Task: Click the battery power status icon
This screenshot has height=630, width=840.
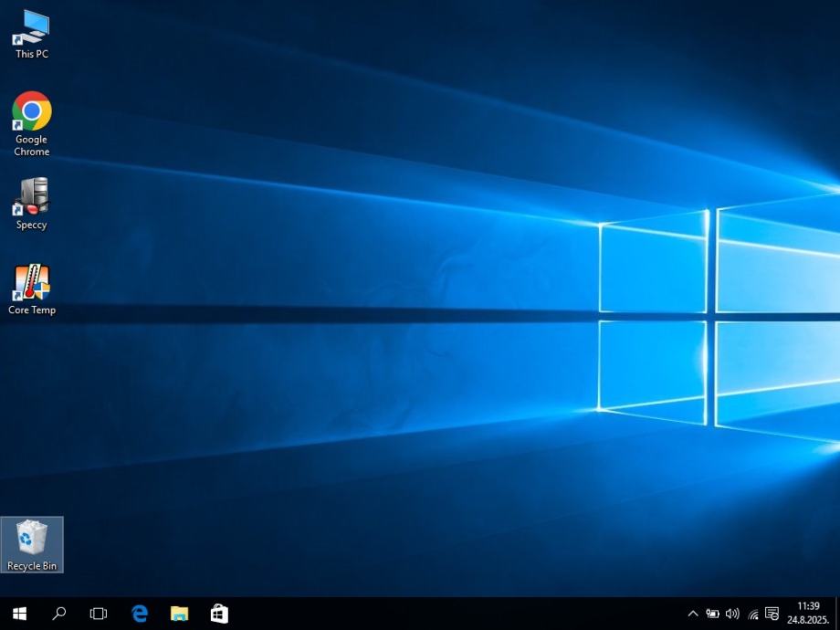Action: 712,614
